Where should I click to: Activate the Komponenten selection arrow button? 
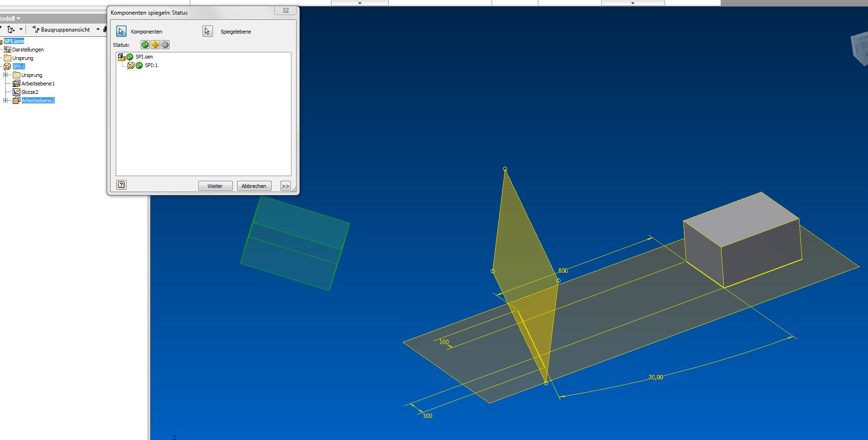[121, 31]
